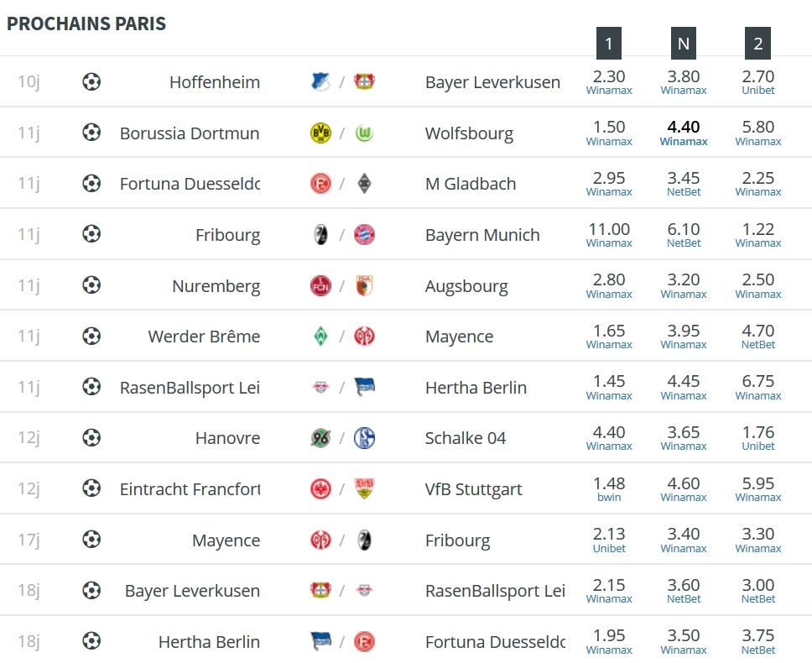Open the M Gladbach team link
Screen dimensions: 812x663
click(x=471, y=184)
